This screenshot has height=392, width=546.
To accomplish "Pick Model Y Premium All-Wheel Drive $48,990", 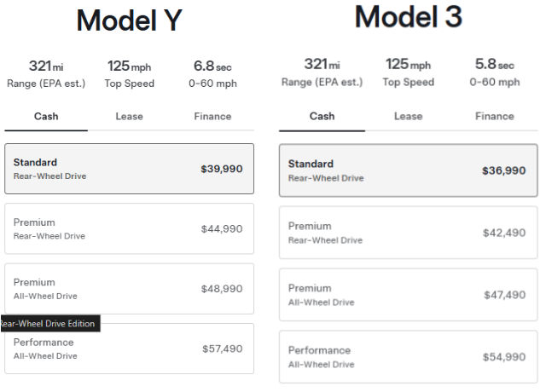I will 129,289.
